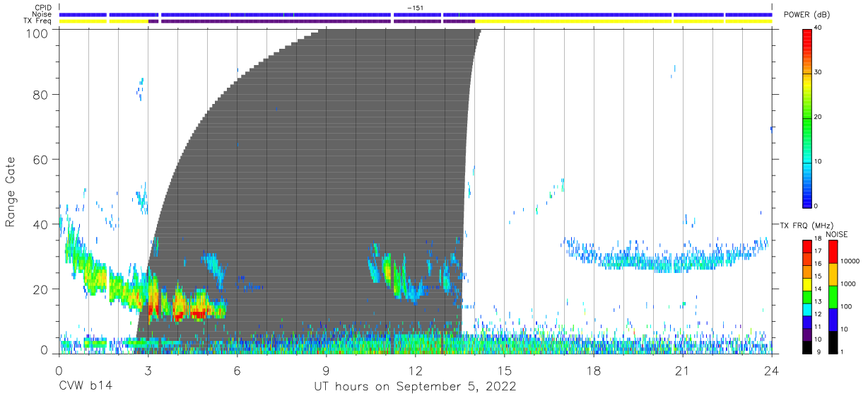The width and height of the screenshot is (868, 401).
Task: Pick the purple 10-11 swatch in TX FRQ legend
Action: [807, 335]
